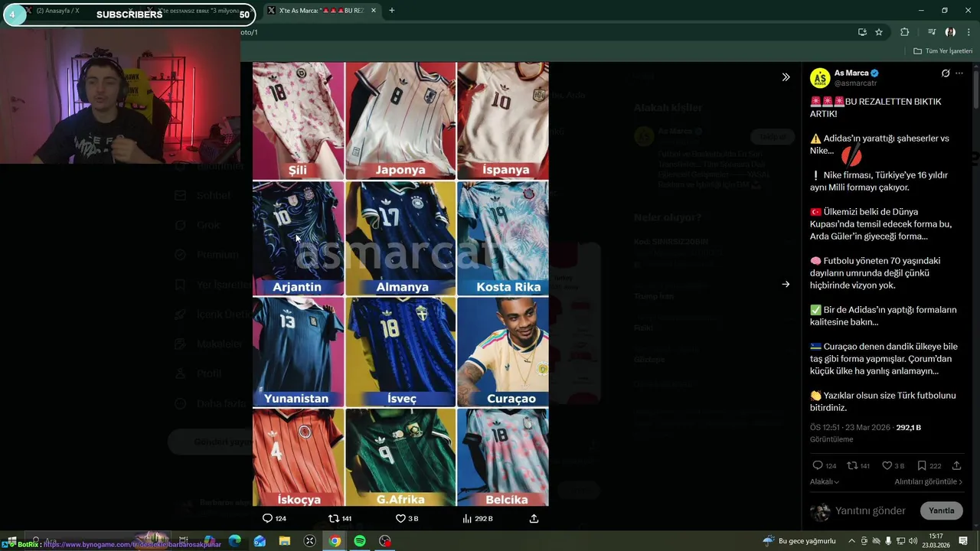Open Premium in the X left navigation

tap(207, 255)
